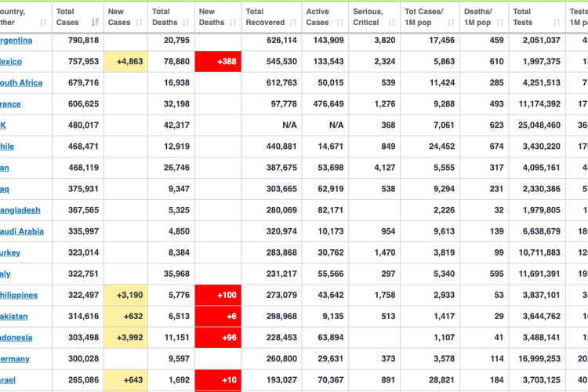Open the South Africa country link

tap(21, 83)
